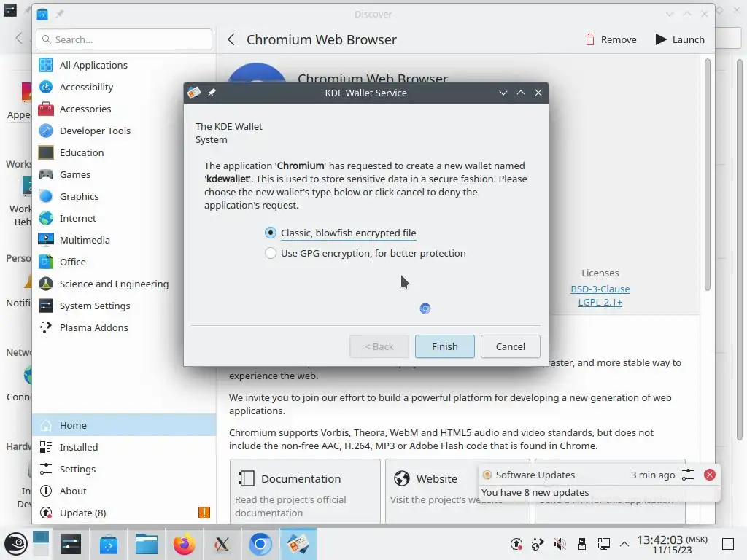Image resolution: width=747 pixels, height=560 pixels.
Task: Open the BSD-3-Clause license link
Action: pyautogui.click(x=600, y=289)
